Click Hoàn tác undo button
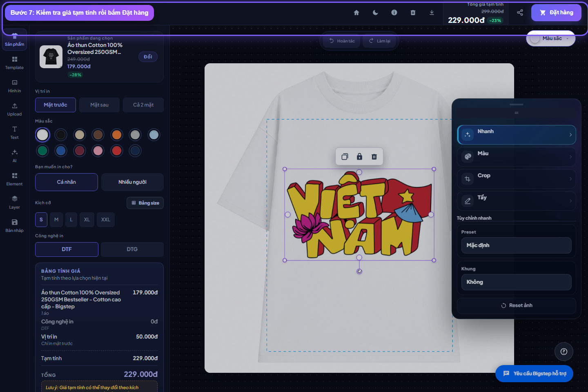The height and width of the screenshot is (392, 588). point(342,41)
